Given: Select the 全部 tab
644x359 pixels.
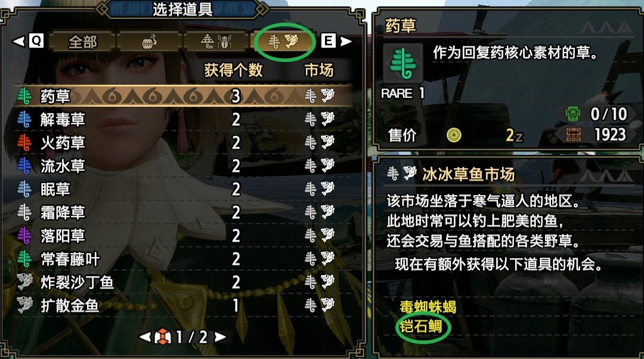Looking at the screenshot, I should coord(82,42).
